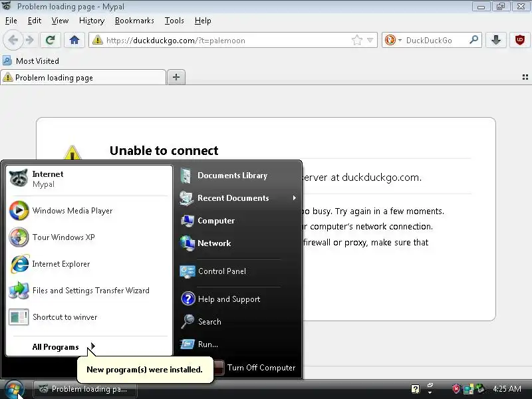Open the DuckDuckGo search engine selector
The height and width of the screenshot is (399, 532).
pyautogui.click(x=393, y=40)
